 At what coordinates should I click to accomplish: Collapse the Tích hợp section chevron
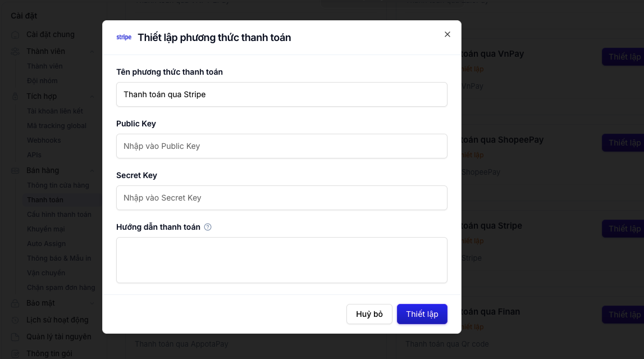point(92,97)
